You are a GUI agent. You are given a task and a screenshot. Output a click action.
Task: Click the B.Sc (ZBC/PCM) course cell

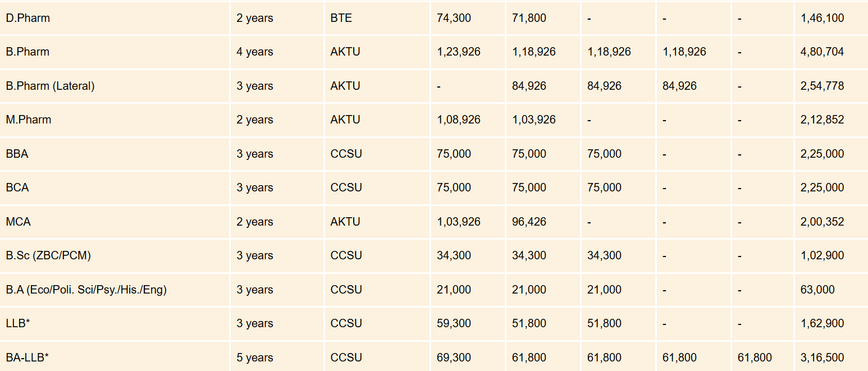click(x=48, y=255)
